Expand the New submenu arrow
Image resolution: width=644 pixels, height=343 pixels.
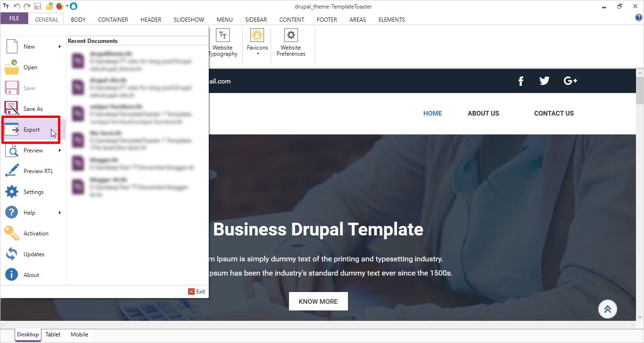point(60,47)
